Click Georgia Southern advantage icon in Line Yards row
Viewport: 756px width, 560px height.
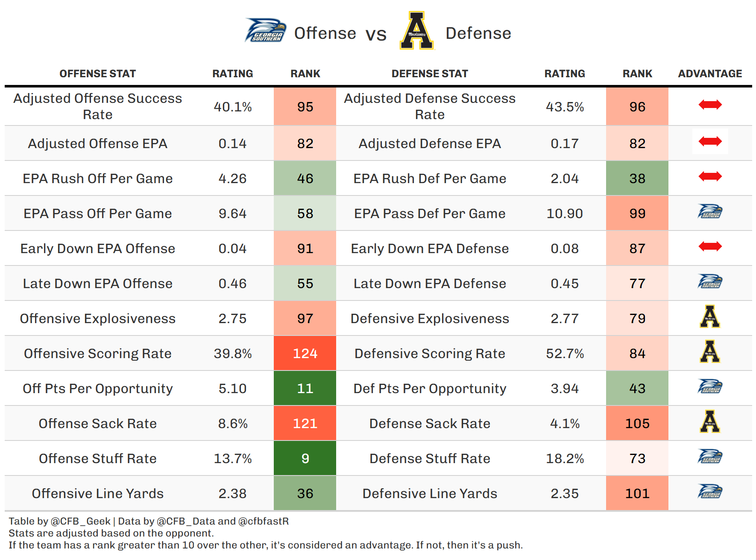(x=710, y=491)
